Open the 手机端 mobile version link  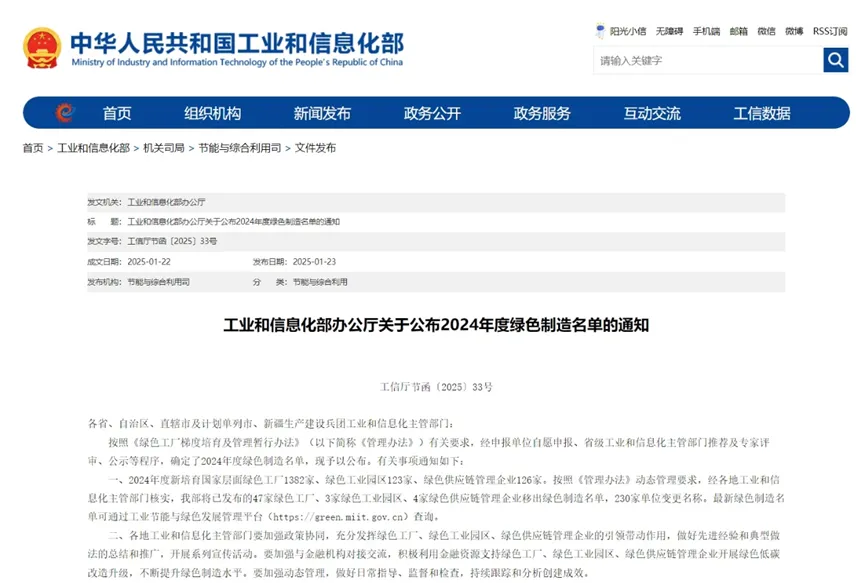point(706,31)
